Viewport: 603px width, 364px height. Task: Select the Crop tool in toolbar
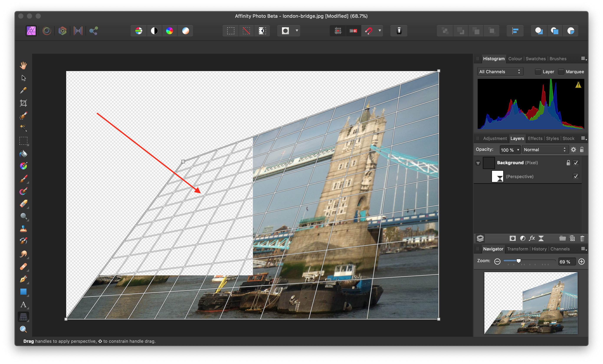pyautogui.click(x=23, y=103)
